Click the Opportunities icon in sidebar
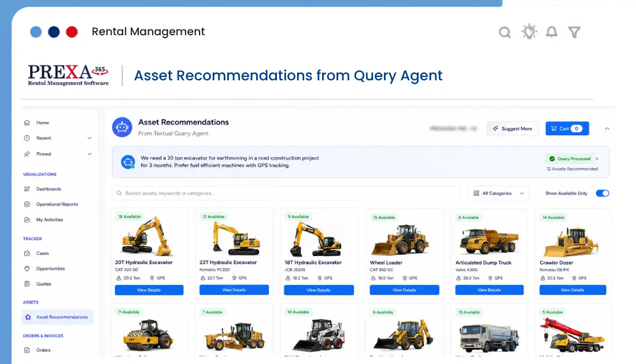Screen dimensions: 636x364 click(27, 269)
